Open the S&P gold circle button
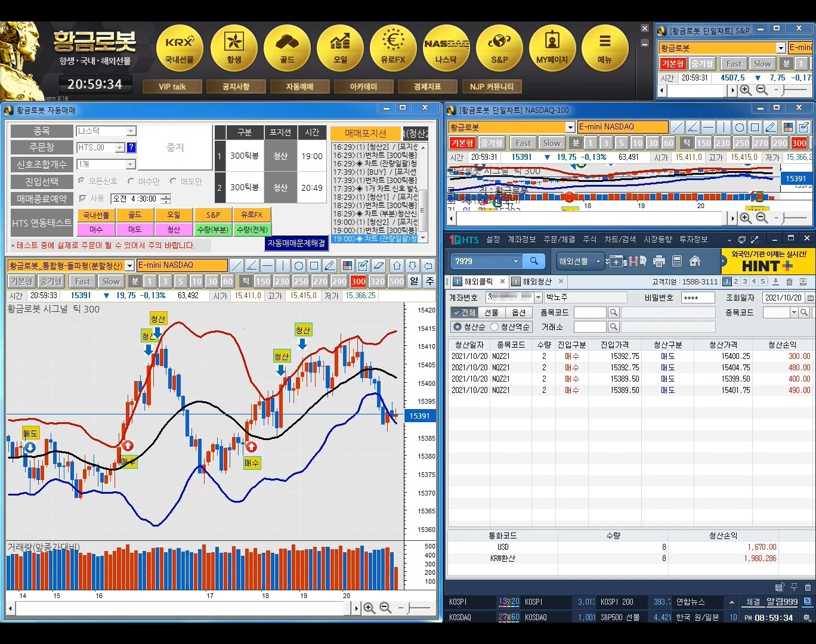The height and width of the screenshot is (644, 816). tap(499, 49)
